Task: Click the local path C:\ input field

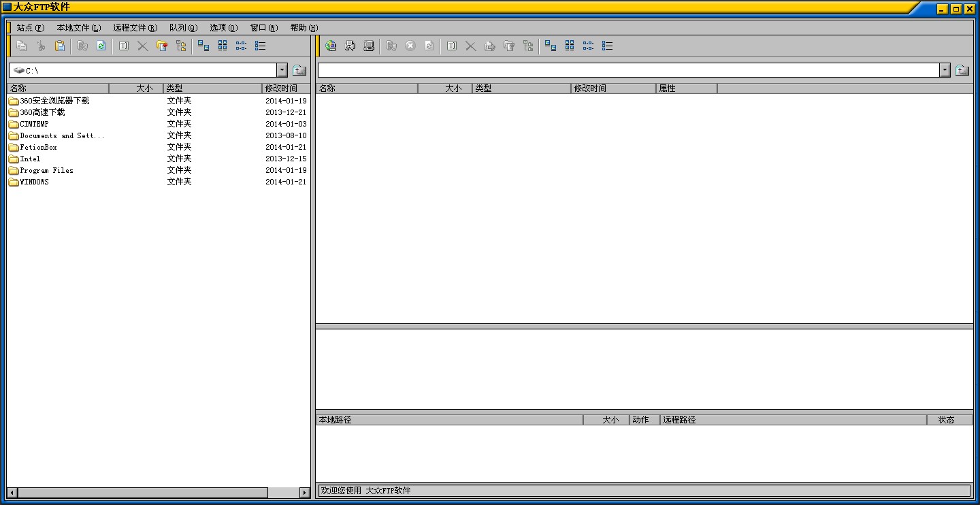Action: [143, 70]
